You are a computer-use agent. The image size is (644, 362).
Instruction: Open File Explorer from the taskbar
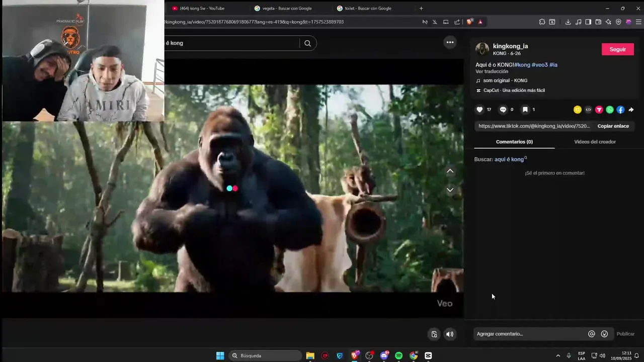310,355
